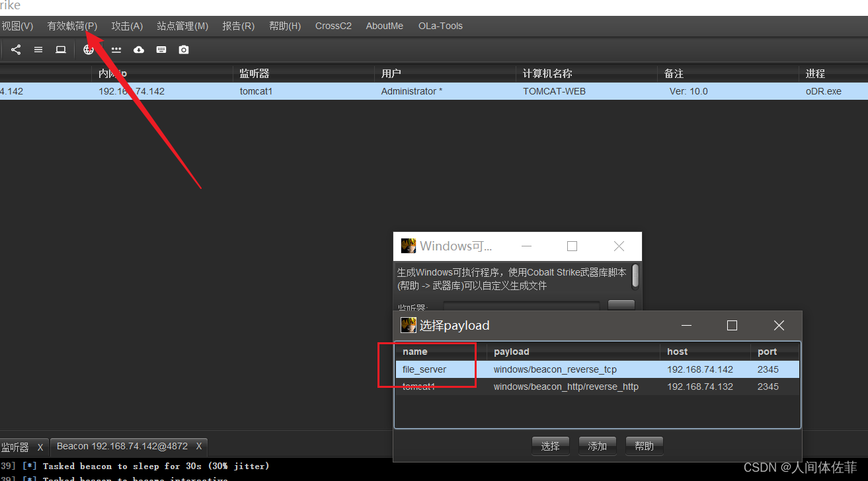Image resolution: width=868 pixels, height=481 pixels.
Task: Switch to Beacon 192.168.74.142@4872 tab
Action: point(122,447)
